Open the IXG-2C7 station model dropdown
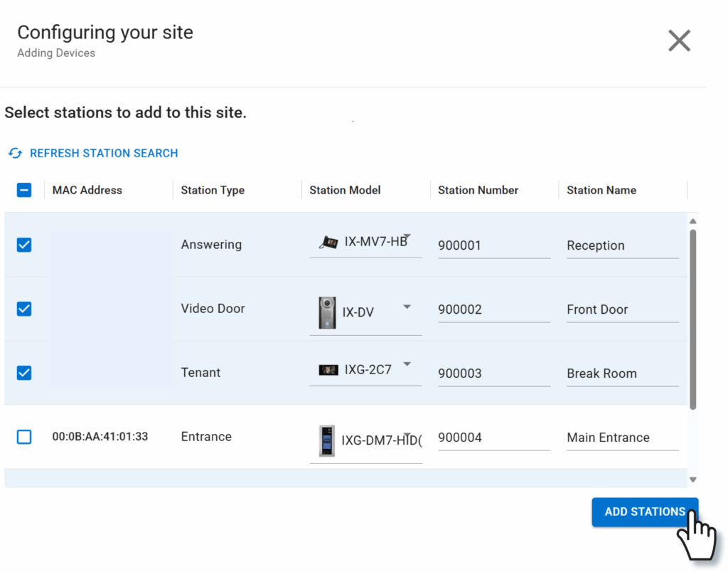The height and width of the screenshot is (572, 728). (407, 364)
